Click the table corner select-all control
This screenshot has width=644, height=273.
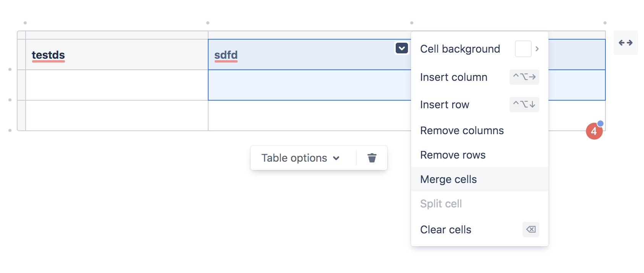[x=21, y=35]
